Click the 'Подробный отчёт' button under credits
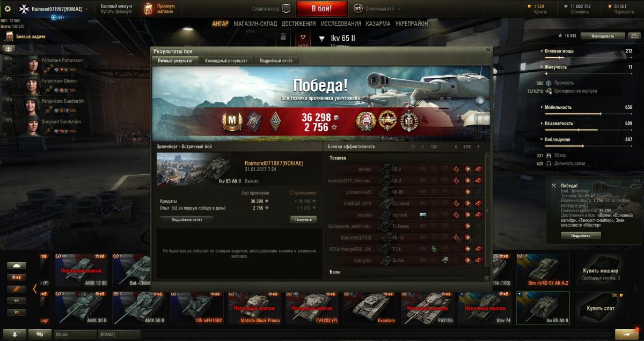 click(x=187, y=219)
